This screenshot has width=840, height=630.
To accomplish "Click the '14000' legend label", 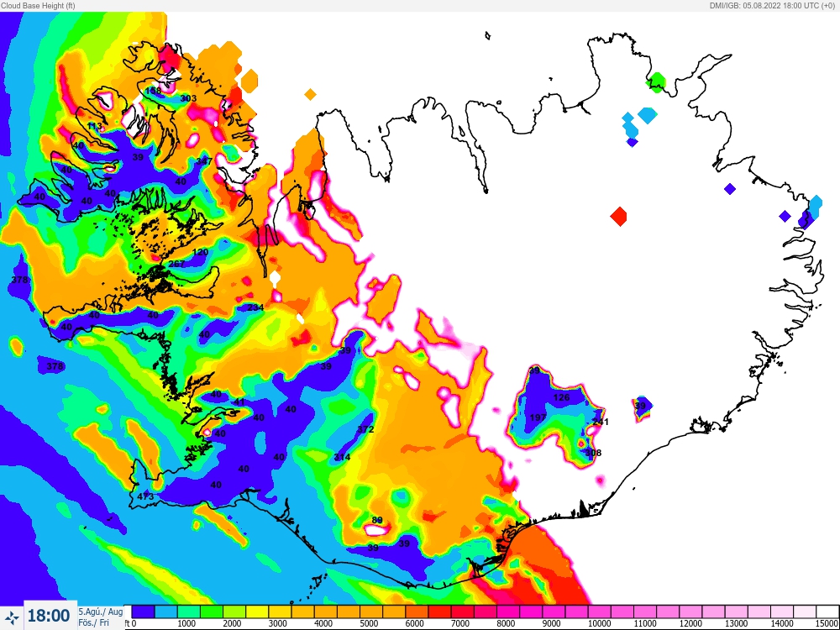I will pyautogui.click(x=781, y=623).
